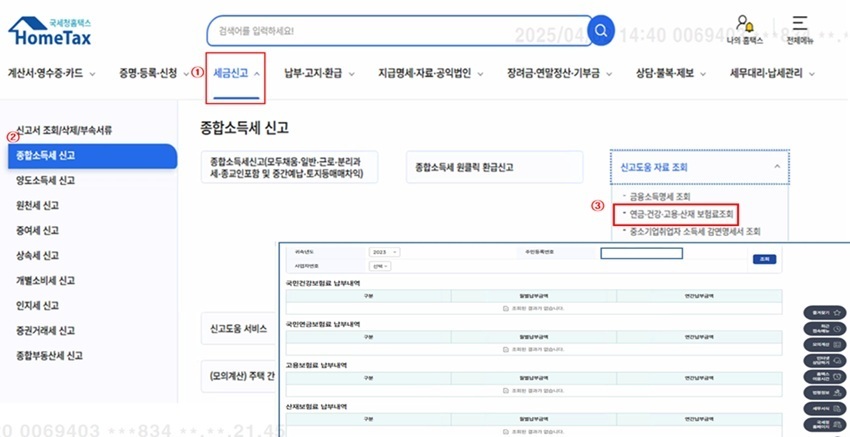The width and height of the screenshot is (850, 437).
Task: Expand chevron beside 지급명세·자료·공익법인
Action: coord(480,74)
